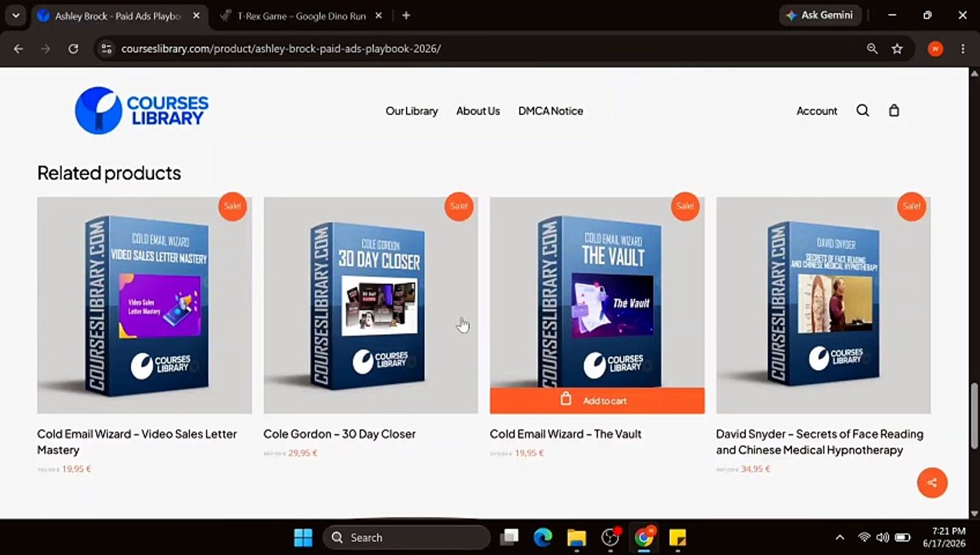Open the David Snyder product image
The width and height of the screenshot is (980, 555).
824,305
